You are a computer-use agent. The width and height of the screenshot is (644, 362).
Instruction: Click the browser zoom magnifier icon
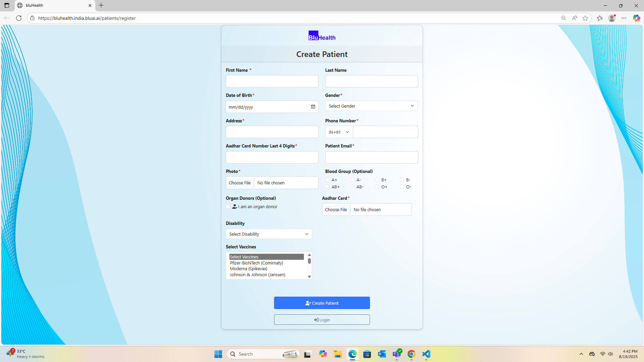click(563, 18)
